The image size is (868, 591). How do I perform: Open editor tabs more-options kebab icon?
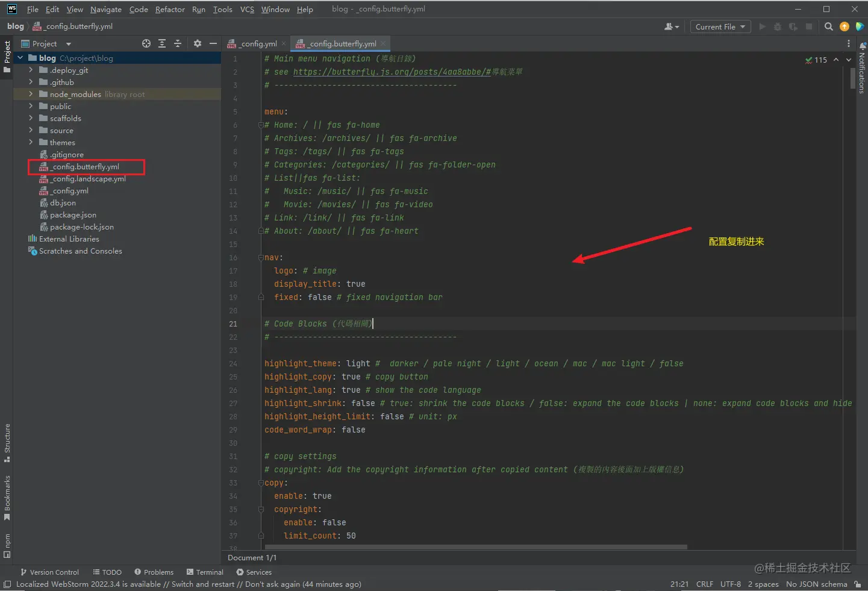(849, 43)
